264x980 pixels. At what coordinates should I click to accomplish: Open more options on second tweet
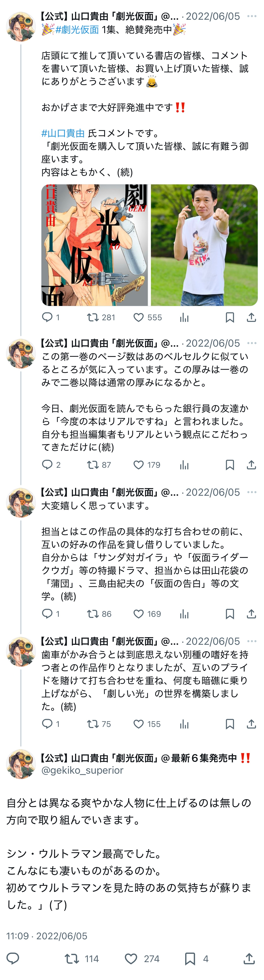click(251, 343)
